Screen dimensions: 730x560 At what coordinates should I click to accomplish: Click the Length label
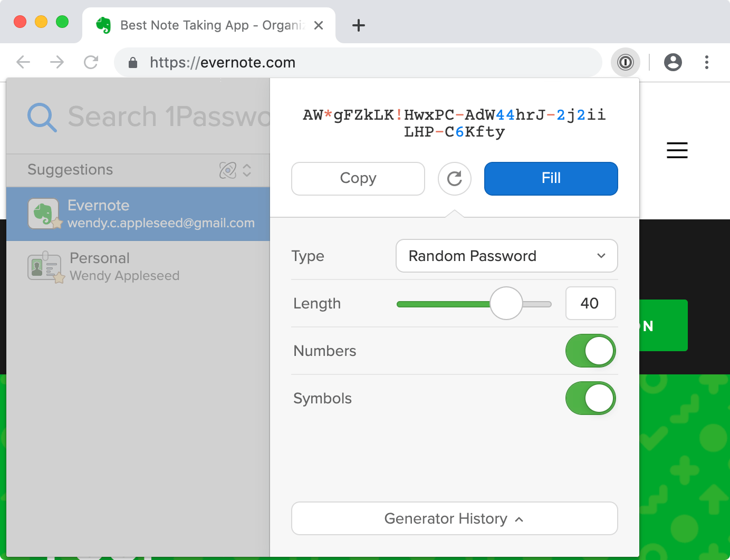pyautogui.click(x=317, y=304)
